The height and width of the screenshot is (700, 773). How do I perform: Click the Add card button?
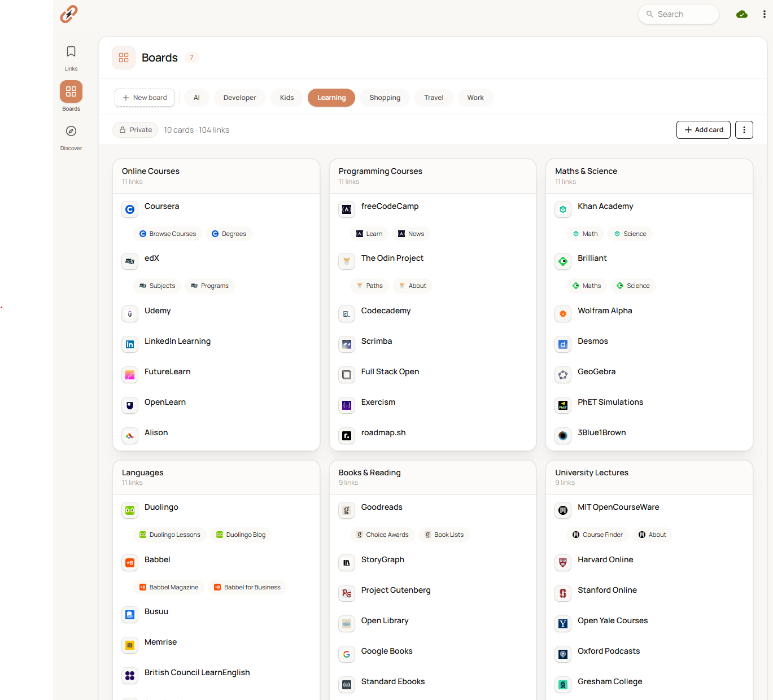tap(704, 130)
